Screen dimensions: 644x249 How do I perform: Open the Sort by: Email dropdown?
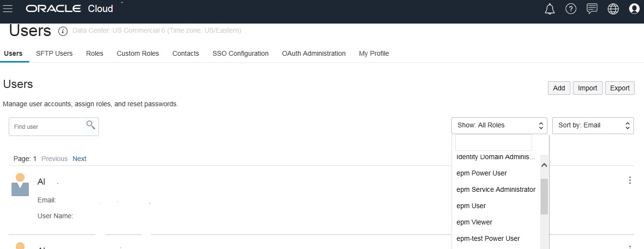[x=593, y=125]
